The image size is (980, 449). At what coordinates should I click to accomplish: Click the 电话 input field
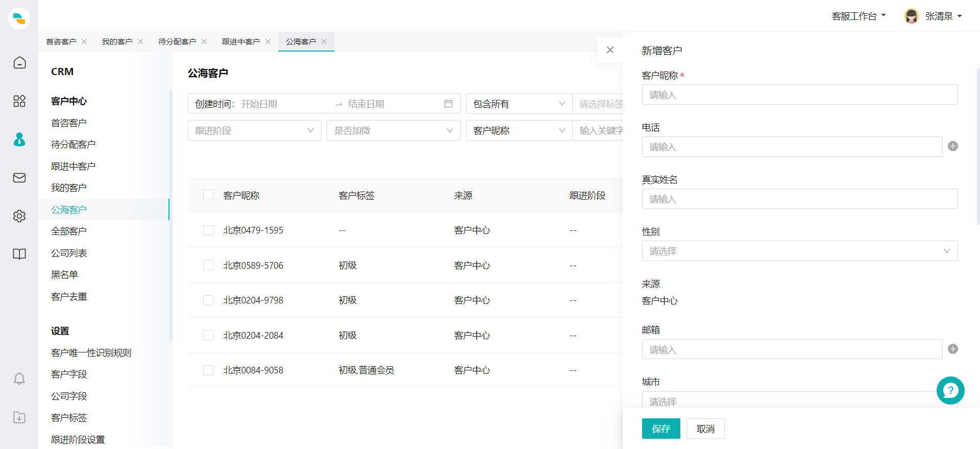coord(792,147)
